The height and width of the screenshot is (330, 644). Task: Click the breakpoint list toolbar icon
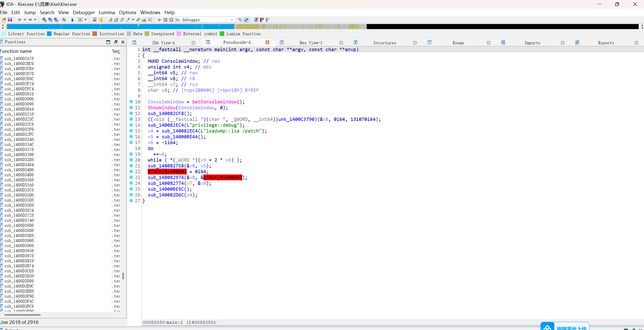click(x=256, y=20)
